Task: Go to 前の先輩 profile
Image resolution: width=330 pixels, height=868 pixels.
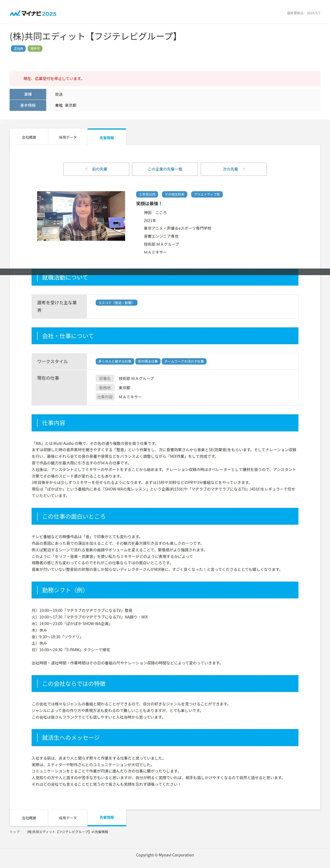Action: 96,169
